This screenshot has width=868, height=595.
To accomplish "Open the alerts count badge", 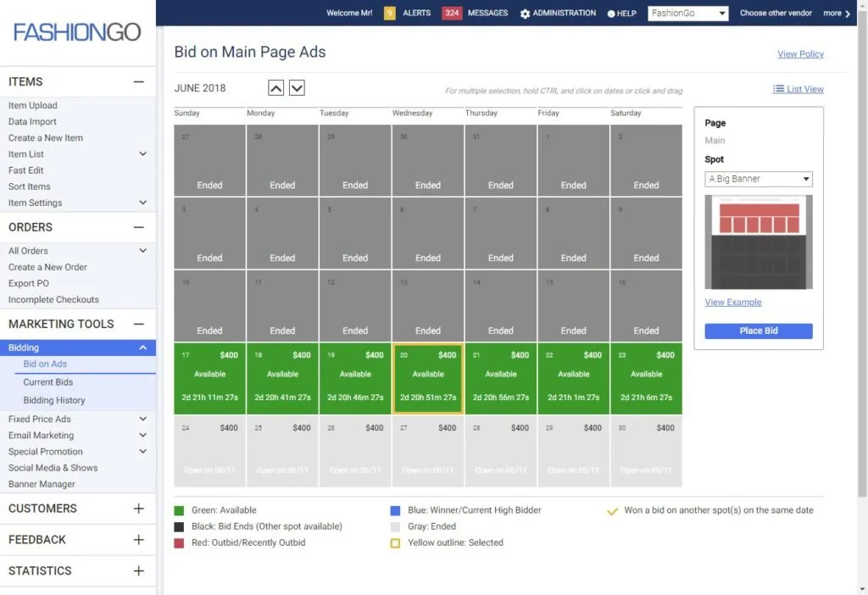I will [x=390, y=13].
